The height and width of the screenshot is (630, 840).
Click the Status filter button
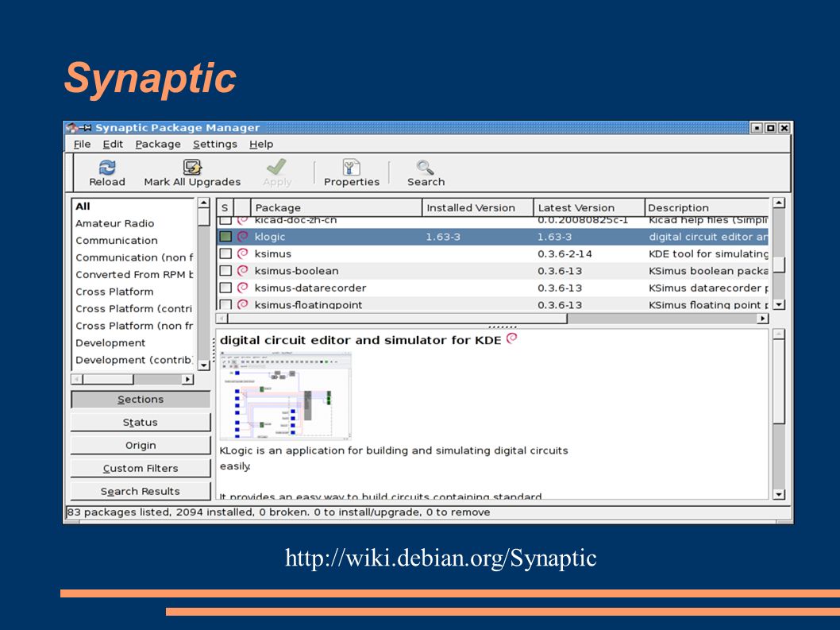coord(141,423)
